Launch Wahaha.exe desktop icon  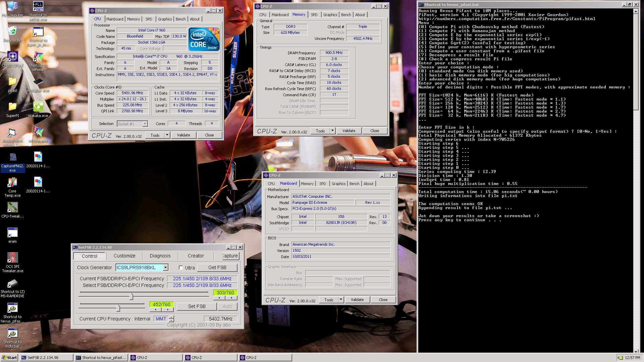(38, 84)
